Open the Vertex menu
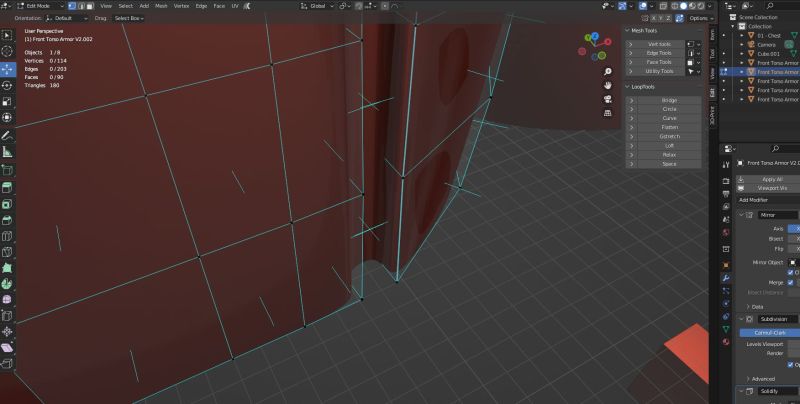The width and height of the screenshot is (800, 404). 182,6
